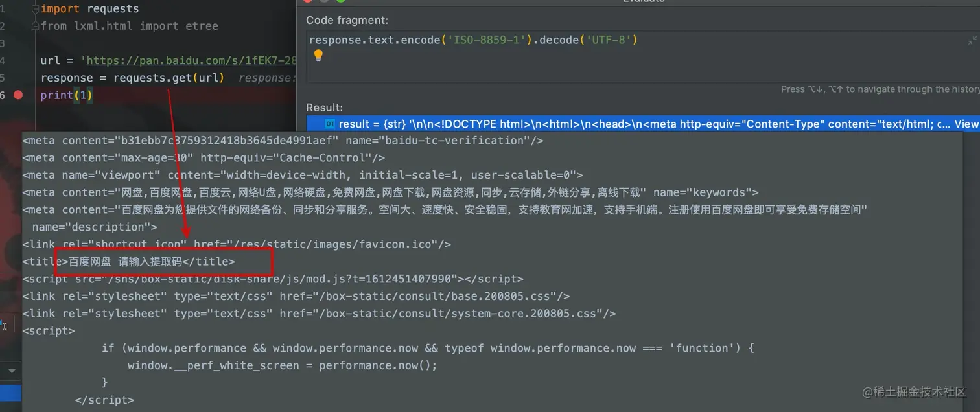This screenshot has width=980, height=412.
Task: Click the viewport meta line
Action: [x=303, y=175]
